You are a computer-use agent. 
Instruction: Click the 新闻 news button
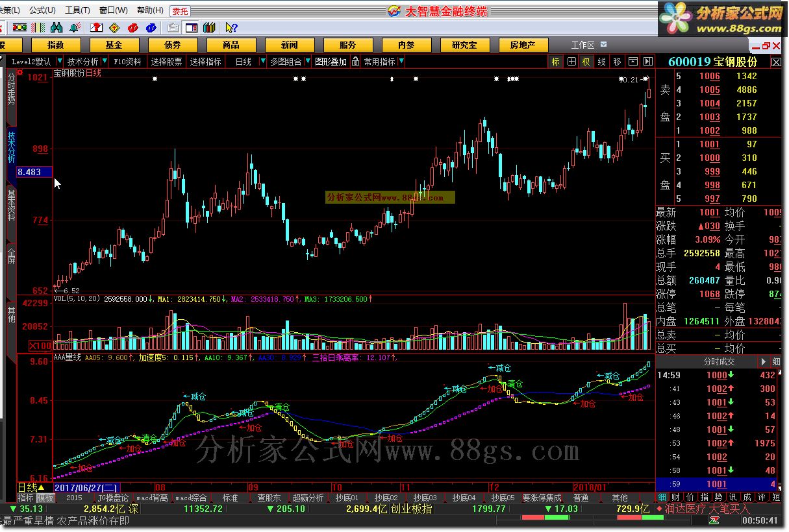(290, 45)
